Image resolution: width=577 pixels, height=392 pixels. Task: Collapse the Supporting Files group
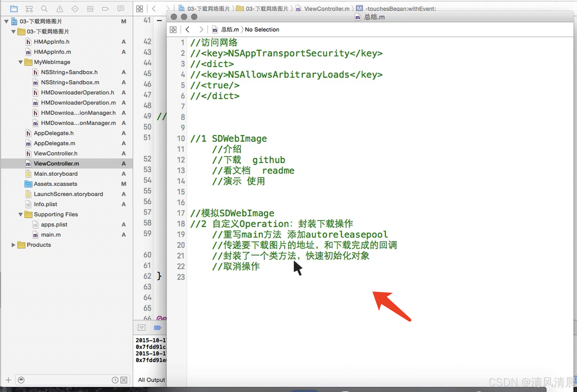[21, 215]
